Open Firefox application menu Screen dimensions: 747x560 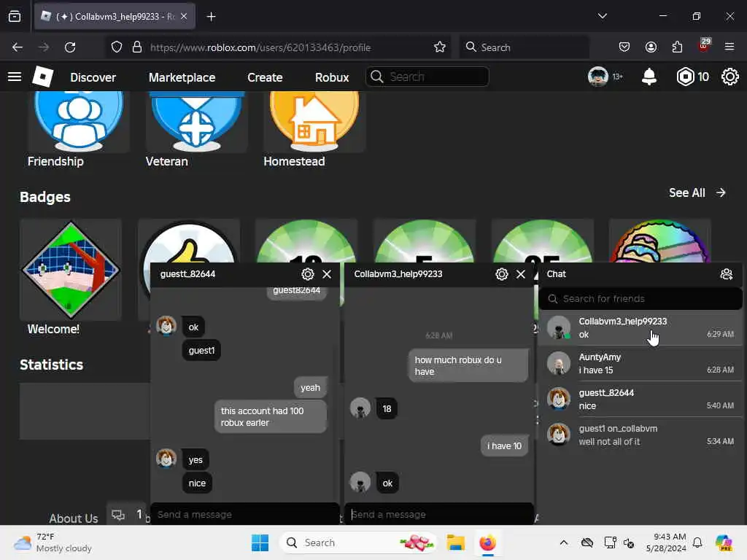point(729,47)
